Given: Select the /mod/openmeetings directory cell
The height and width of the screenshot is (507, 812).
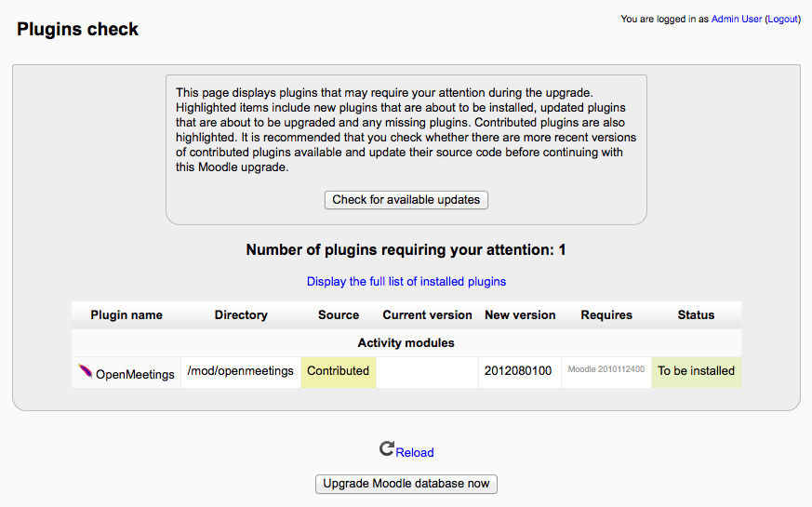Looking at the screenshot, I should pos(241,372).
